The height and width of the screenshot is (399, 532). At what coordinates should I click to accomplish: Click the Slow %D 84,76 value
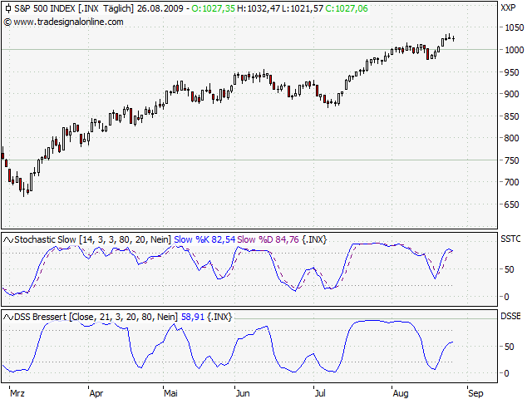pyautogui.click(x=268, y=239)
